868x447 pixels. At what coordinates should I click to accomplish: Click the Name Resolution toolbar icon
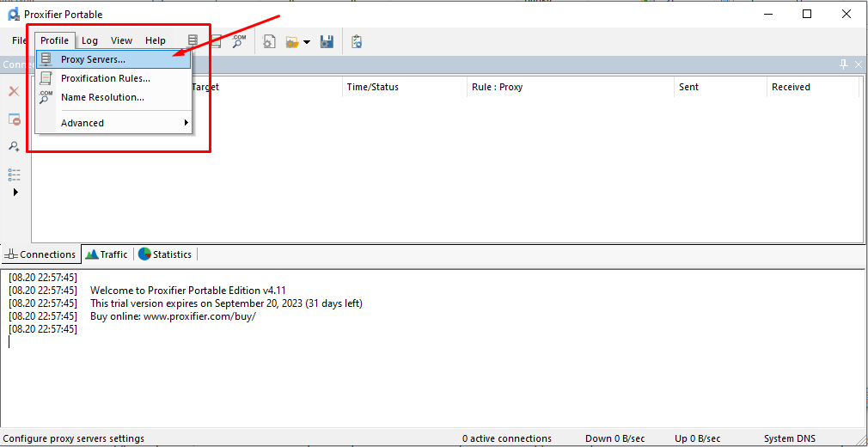click(x=239, y=41)
